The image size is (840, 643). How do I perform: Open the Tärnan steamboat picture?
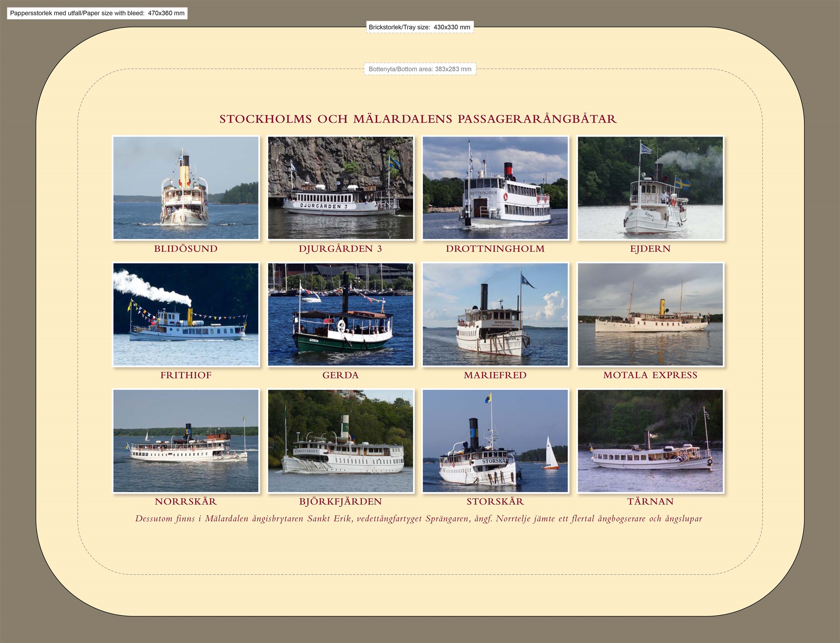pyautogui.click(x=650, y=440)
